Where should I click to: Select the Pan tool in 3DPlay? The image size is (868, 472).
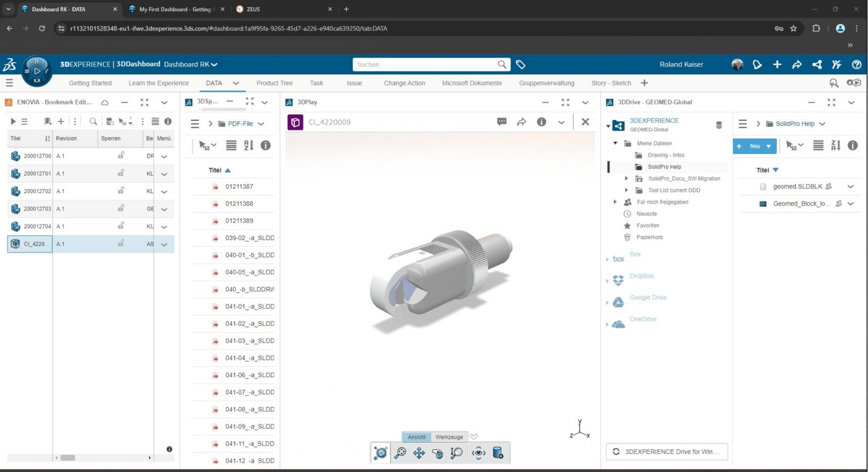click(x=418, y=453)
